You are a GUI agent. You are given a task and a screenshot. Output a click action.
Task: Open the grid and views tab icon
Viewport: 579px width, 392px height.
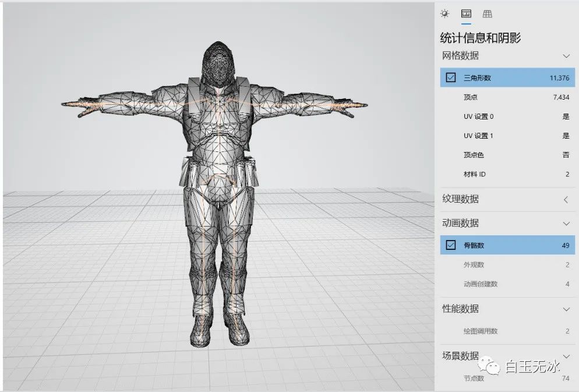pos(488,14)
